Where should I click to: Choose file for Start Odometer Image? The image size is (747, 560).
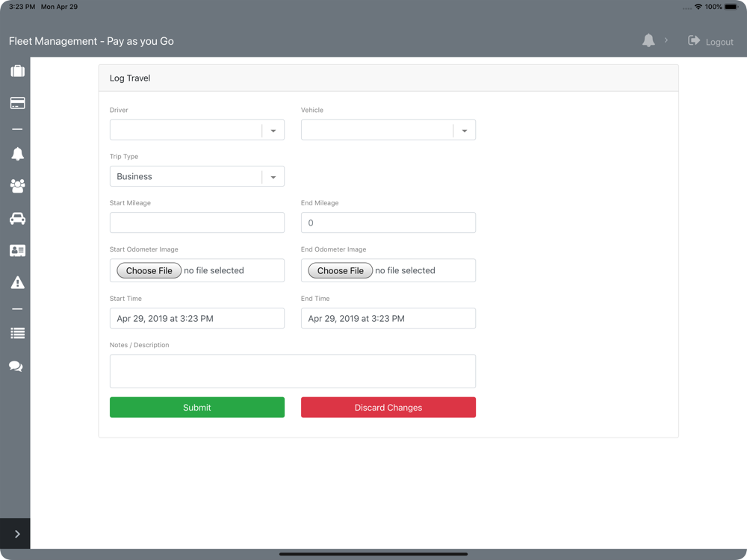149,270
